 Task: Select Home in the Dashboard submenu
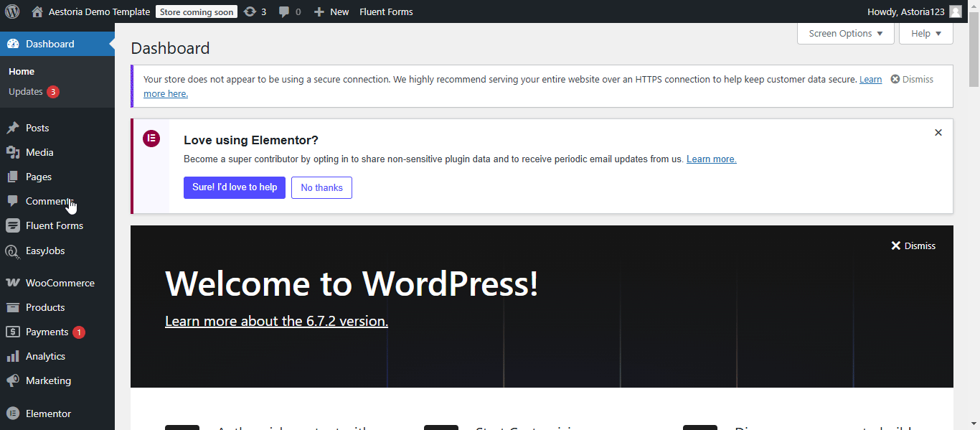tap(22, 72)
